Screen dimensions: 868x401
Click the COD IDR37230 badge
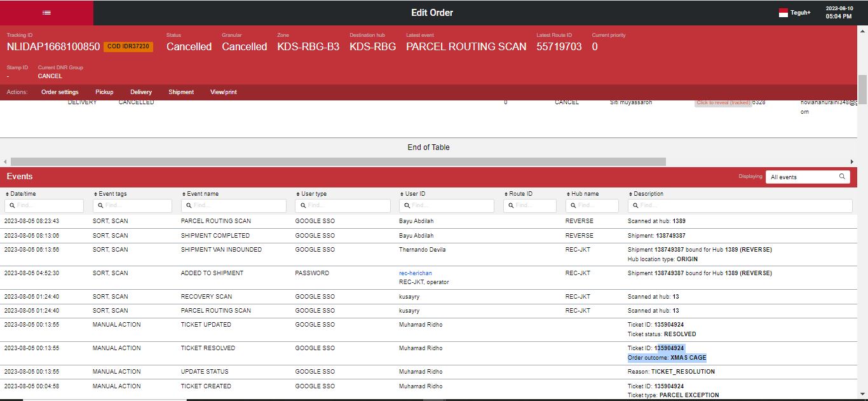128,46
